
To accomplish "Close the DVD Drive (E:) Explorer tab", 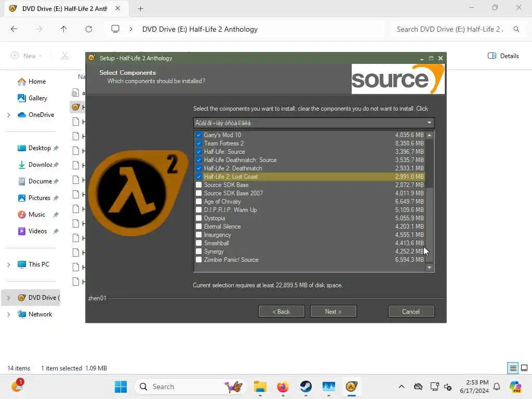I will click(x=118, y=8).
